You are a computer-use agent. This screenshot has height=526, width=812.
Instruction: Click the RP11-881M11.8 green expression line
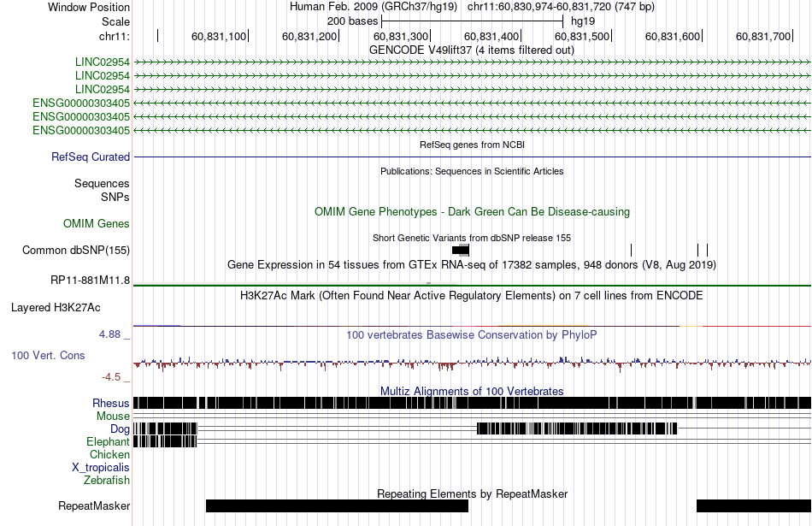coord(472,286)
